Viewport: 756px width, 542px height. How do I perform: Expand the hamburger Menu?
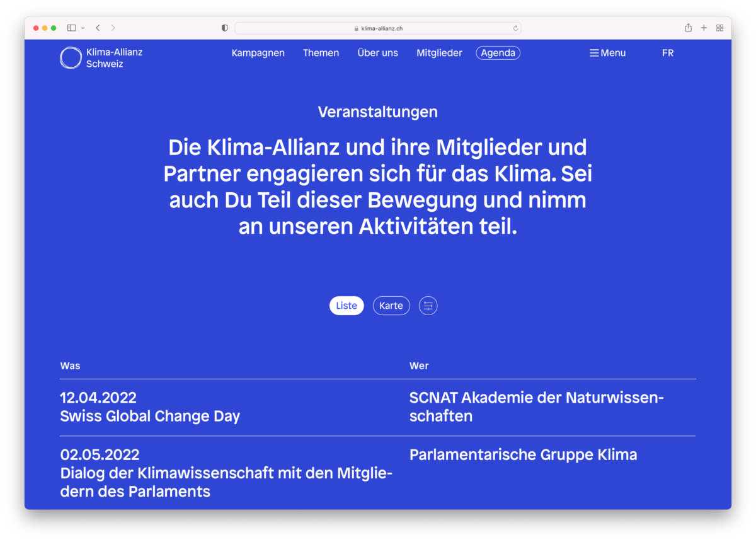tap(607, 53)
